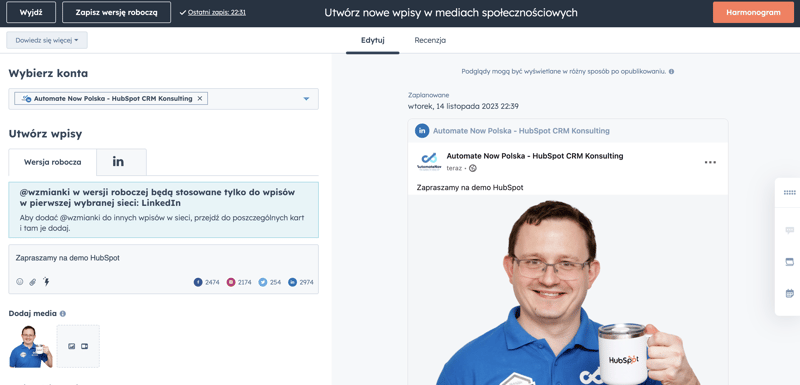The height and width of the screenshot is (385, 800).
Task: Click the Zaplanowane label
Action: click(x=429, y=95)
